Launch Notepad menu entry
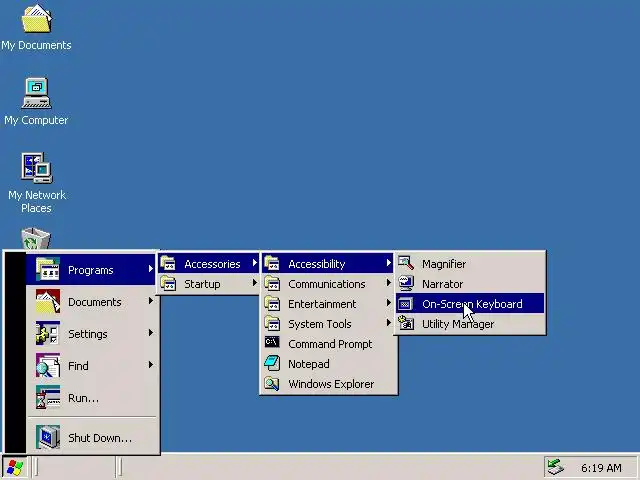This screenshot has height=480, width=640. tap(328, 364)
